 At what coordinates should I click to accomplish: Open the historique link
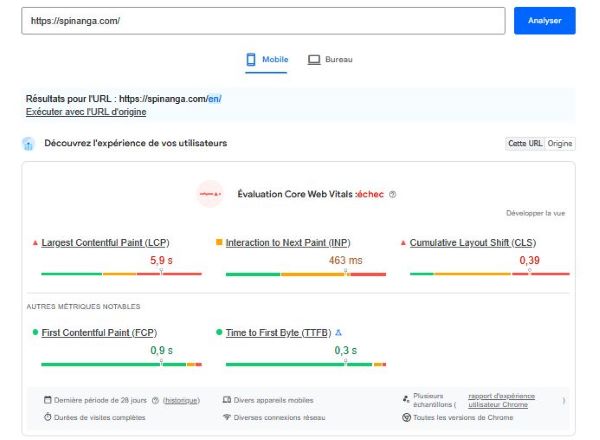pos(181,400)
